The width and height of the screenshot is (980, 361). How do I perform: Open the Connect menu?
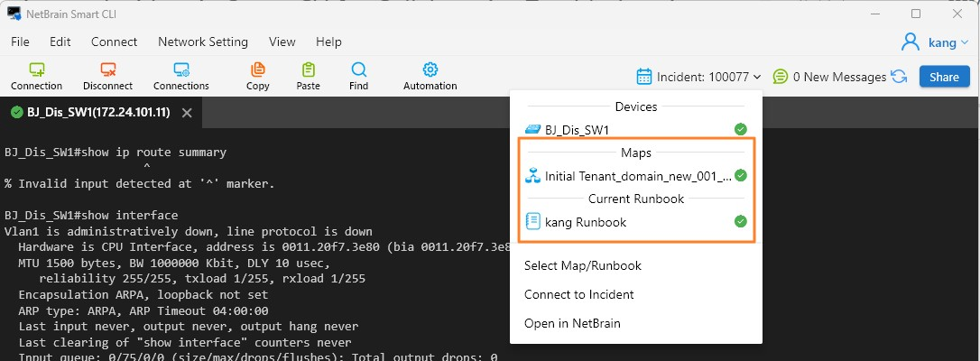pos(114,42)
